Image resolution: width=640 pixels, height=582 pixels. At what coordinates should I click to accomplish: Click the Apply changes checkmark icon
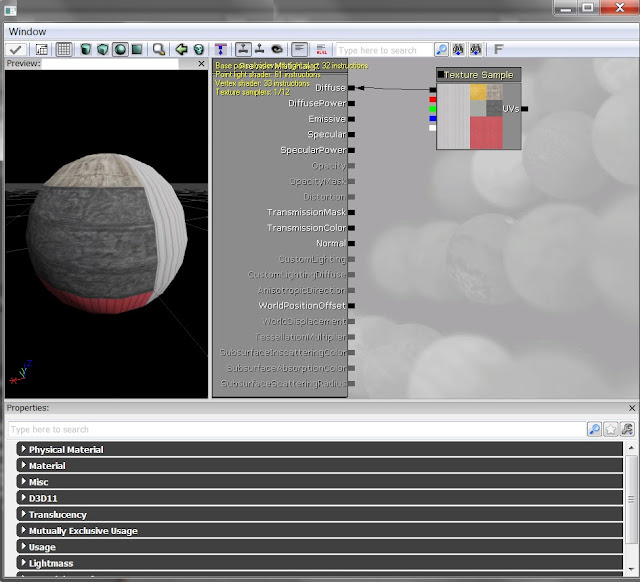tap(16, 50)
